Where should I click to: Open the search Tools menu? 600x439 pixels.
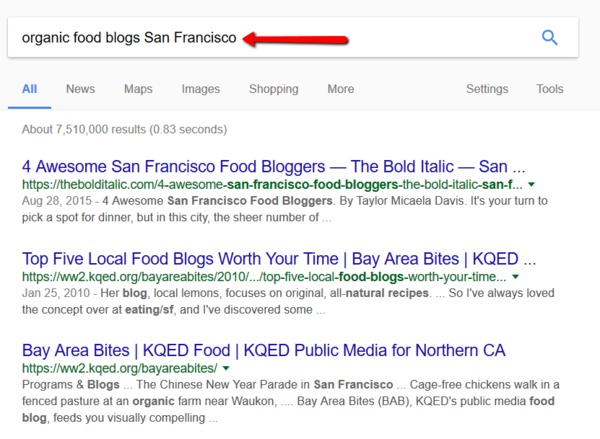(x=550, y=89)
